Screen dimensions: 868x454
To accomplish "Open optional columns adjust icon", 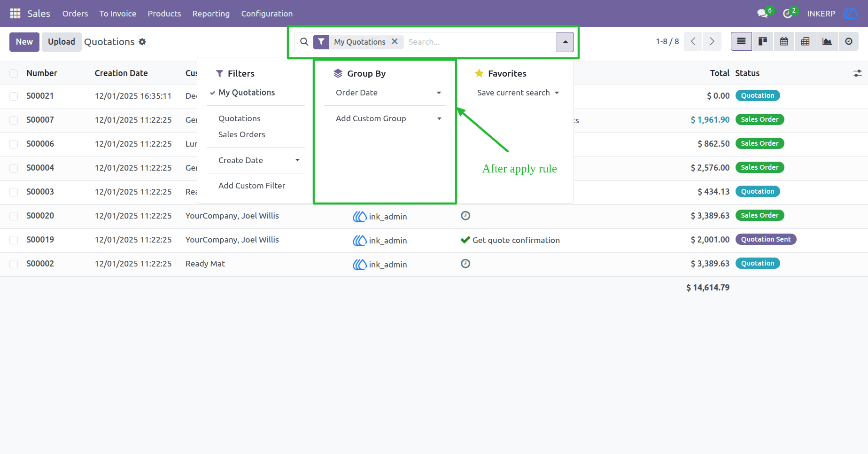I will tap(858, 73).
